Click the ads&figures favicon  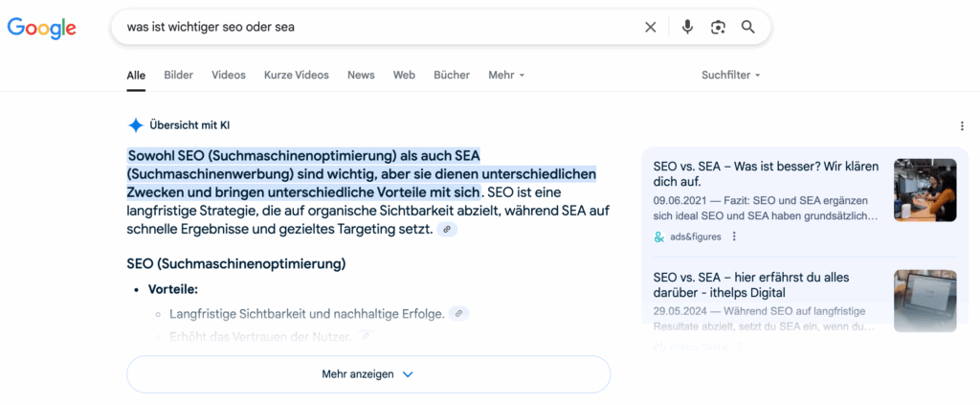pos(658,236)
